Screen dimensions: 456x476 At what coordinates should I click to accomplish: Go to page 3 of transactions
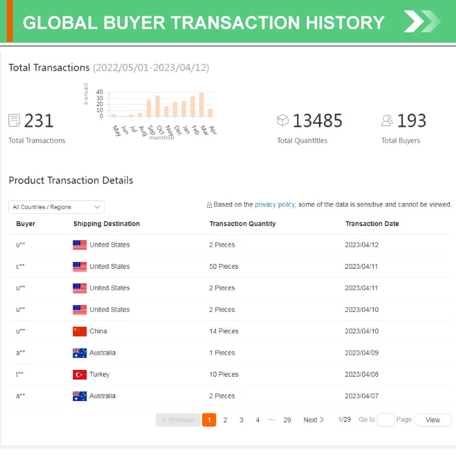(242, 420)
